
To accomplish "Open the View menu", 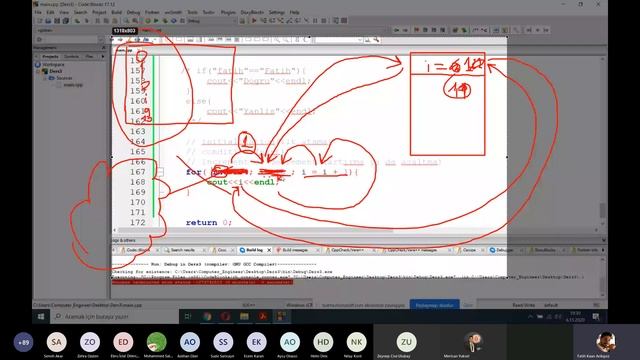I will pyautogui.click(x=64, y=12).
